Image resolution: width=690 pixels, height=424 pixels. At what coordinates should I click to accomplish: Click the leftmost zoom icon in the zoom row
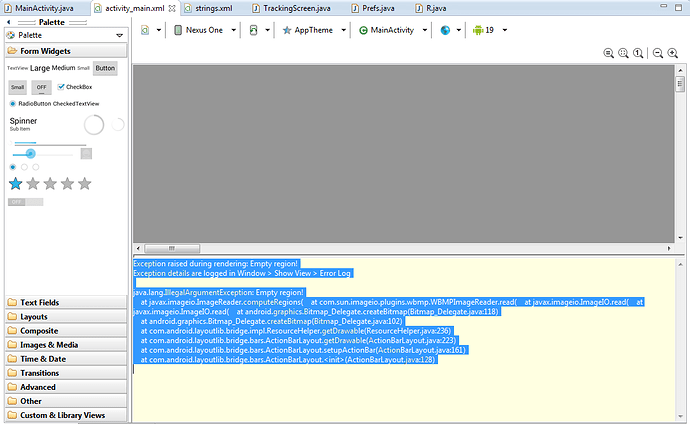click(609, 53)
